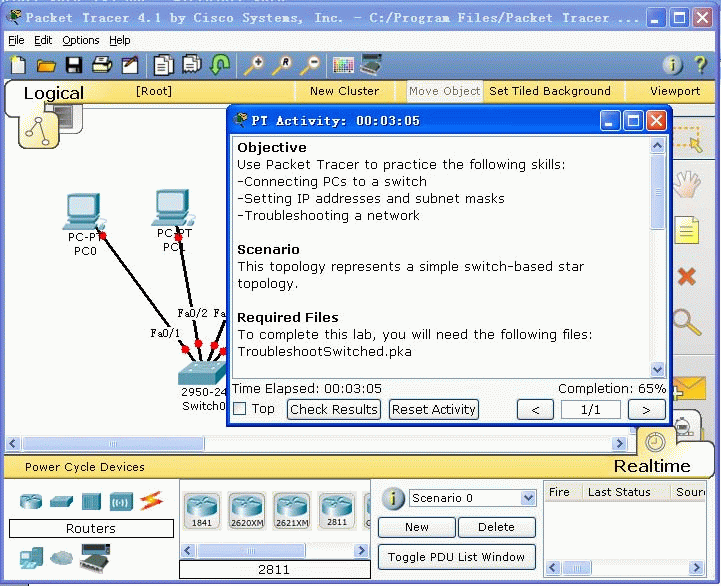The height and width of the screenshot is (586, 721).
Task: Click the Print toolbar icon
Action: (x=102, y=66)
